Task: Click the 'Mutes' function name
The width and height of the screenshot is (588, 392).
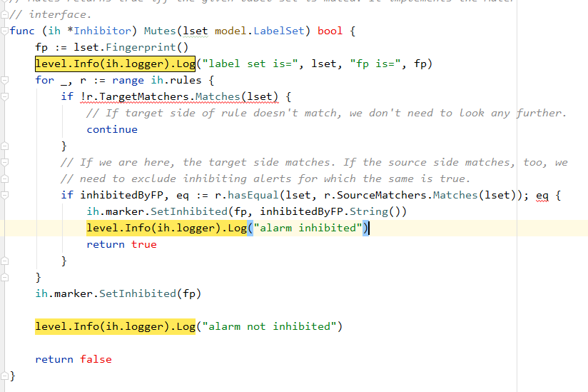Action: [160, 31]
